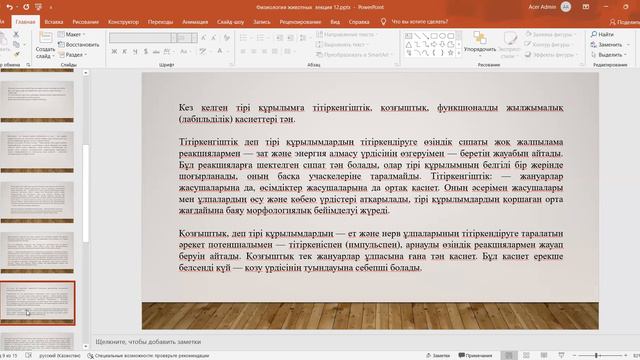The image size is (640, 360).
Task: Click the notes area placeholder text
Action: (148, 342)
